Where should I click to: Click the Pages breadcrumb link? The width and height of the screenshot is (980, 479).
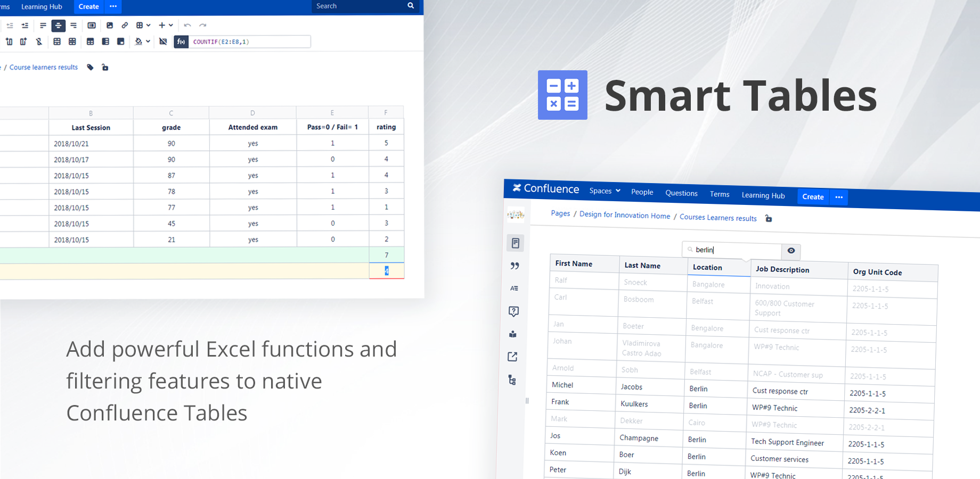560,213
